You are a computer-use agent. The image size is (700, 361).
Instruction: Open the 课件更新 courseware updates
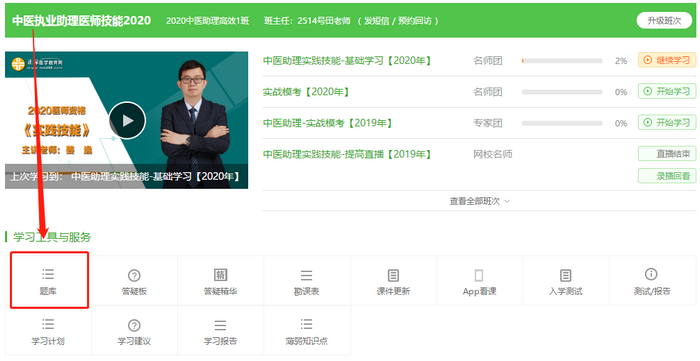[x=393, y=281]
